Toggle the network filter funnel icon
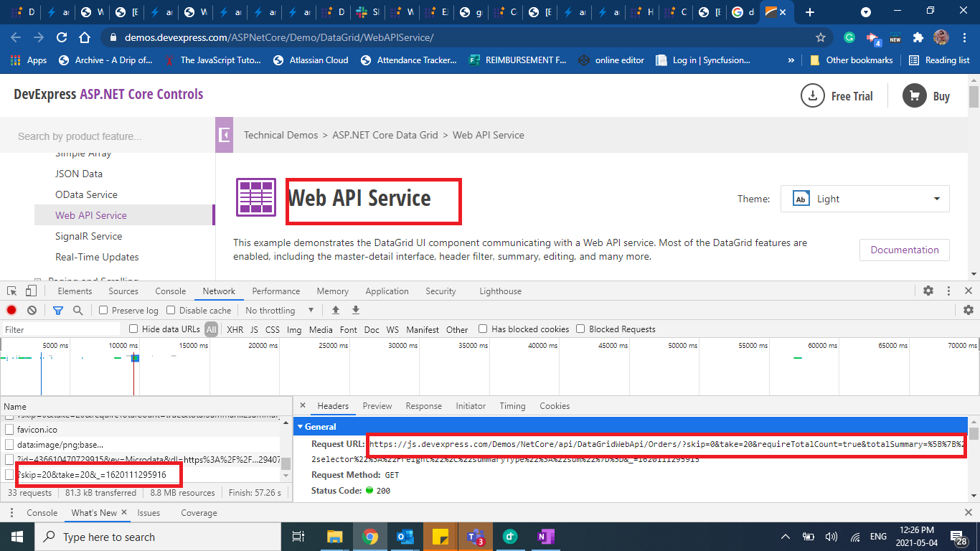The image size is (980, 551). point(58,310)
